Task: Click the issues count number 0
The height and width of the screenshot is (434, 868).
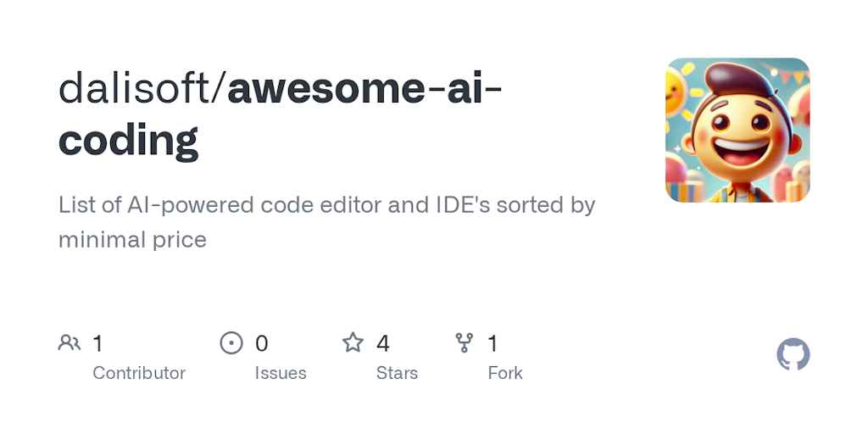Action: tap(261, 344)
